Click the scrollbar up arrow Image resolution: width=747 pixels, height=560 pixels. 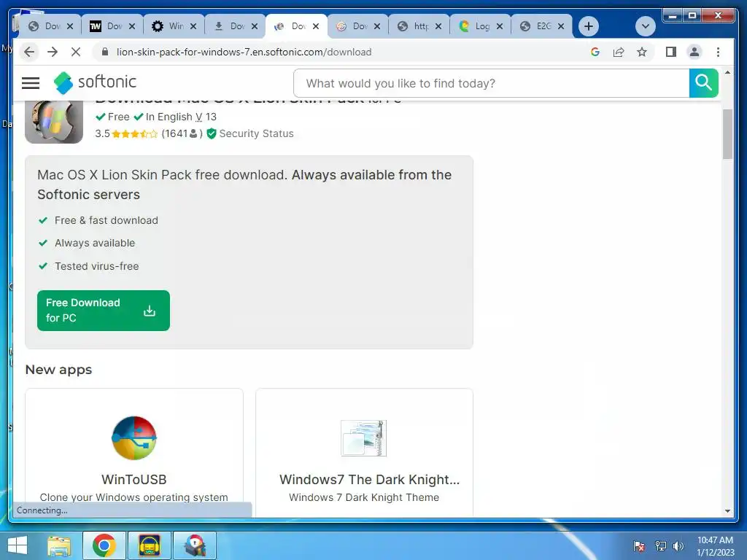click(727, 72)
